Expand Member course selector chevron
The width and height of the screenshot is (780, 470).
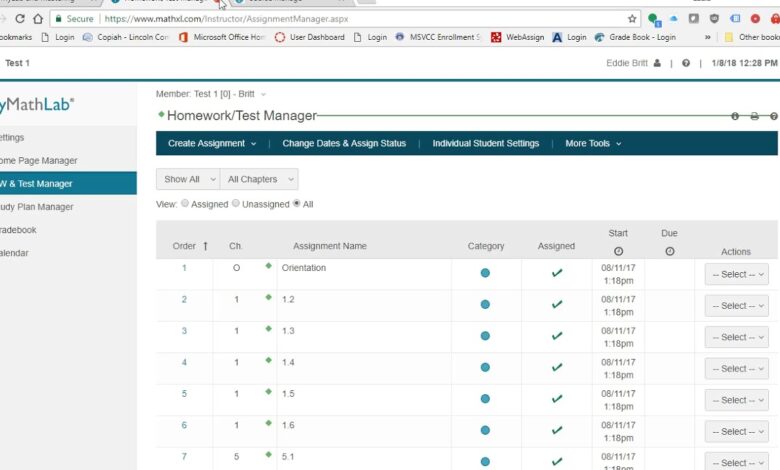coord(263,94)
